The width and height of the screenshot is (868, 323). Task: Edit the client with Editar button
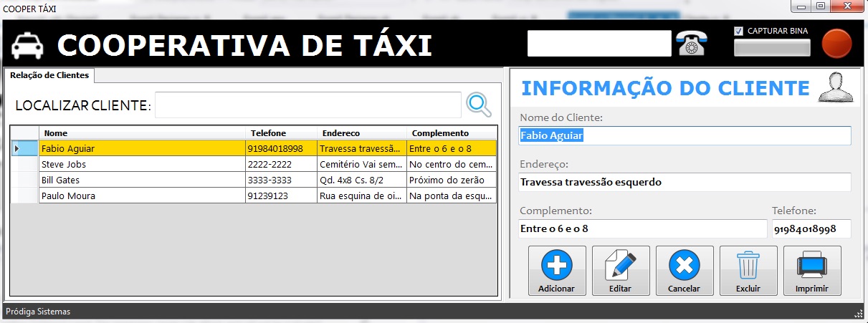point(621,271)
